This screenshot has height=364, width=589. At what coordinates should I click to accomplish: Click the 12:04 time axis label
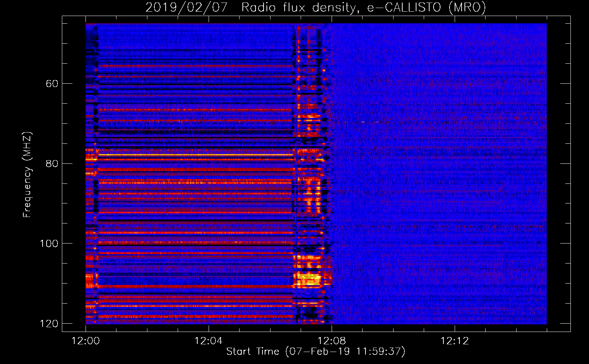[209, 341]
